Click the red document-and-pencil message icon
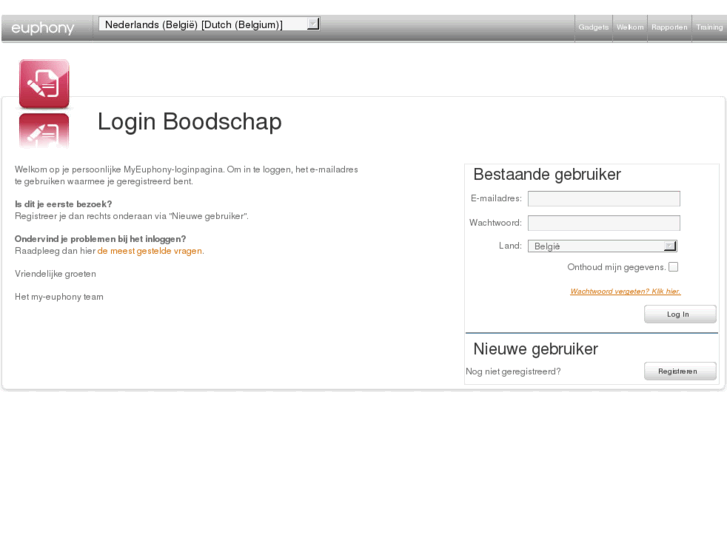This screenshot has height=545, width=727. pyautogui.click(x=44, y=84)
